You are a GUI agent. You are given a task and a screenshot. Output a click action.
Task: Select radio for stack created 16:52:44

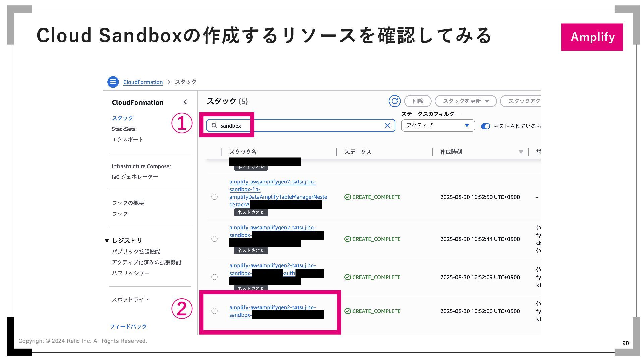pyautogui.click(x=214, y=239)
